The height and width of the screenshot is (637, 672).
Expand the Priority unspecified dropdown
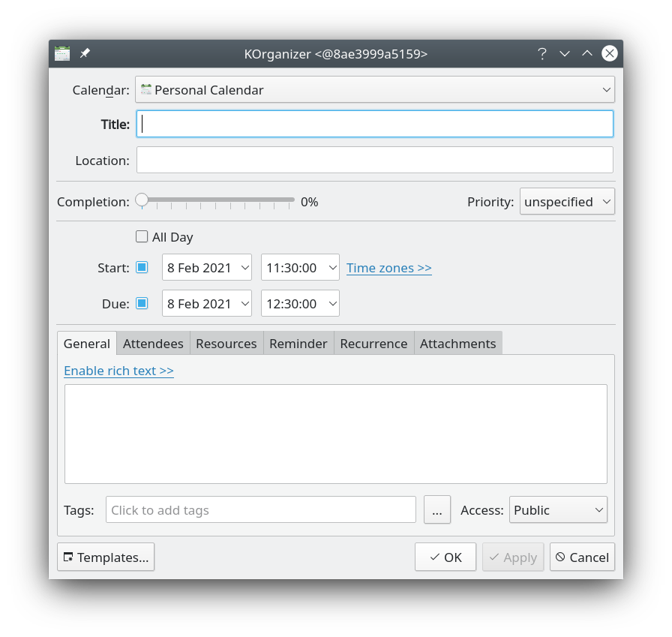pos(567,201)
